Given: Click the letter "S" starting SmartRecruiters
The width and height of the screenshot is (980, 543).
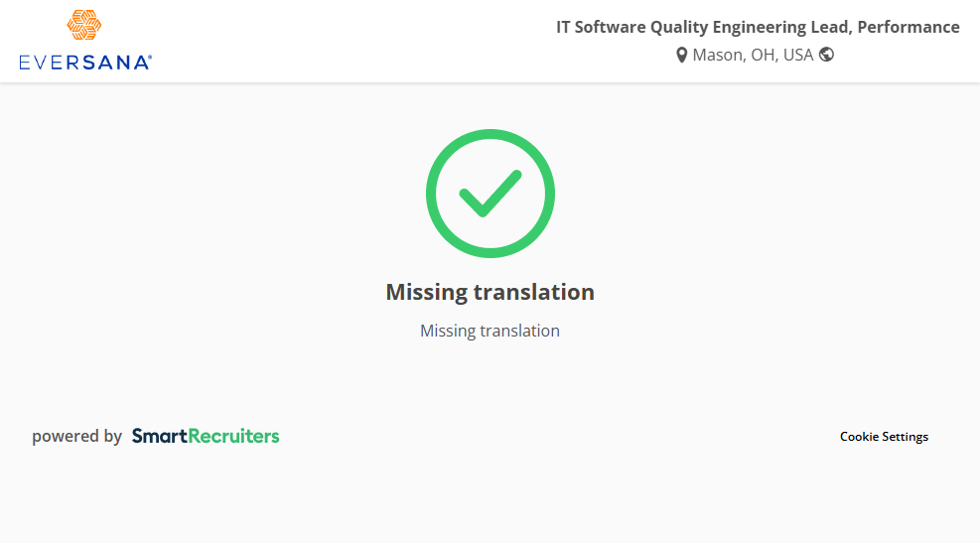Looking at the screenshot, I should click(138, 436).
